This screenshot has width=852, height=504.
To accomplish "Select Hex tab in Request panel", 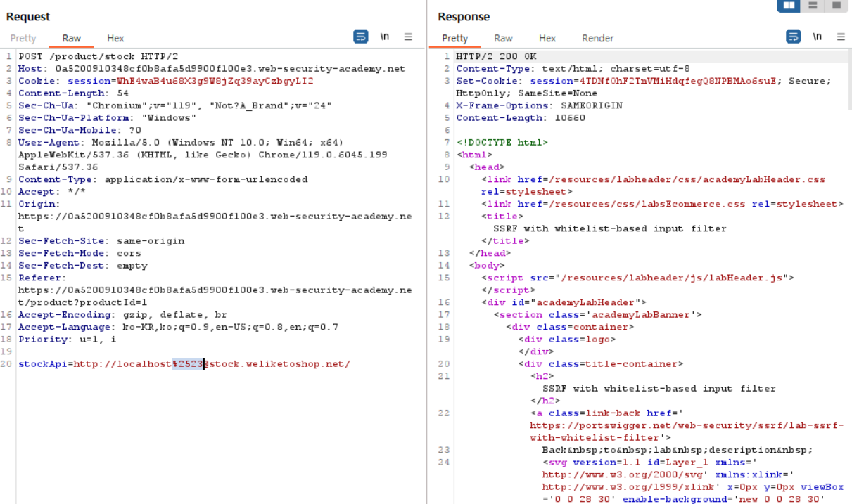I will coord(115,39).
